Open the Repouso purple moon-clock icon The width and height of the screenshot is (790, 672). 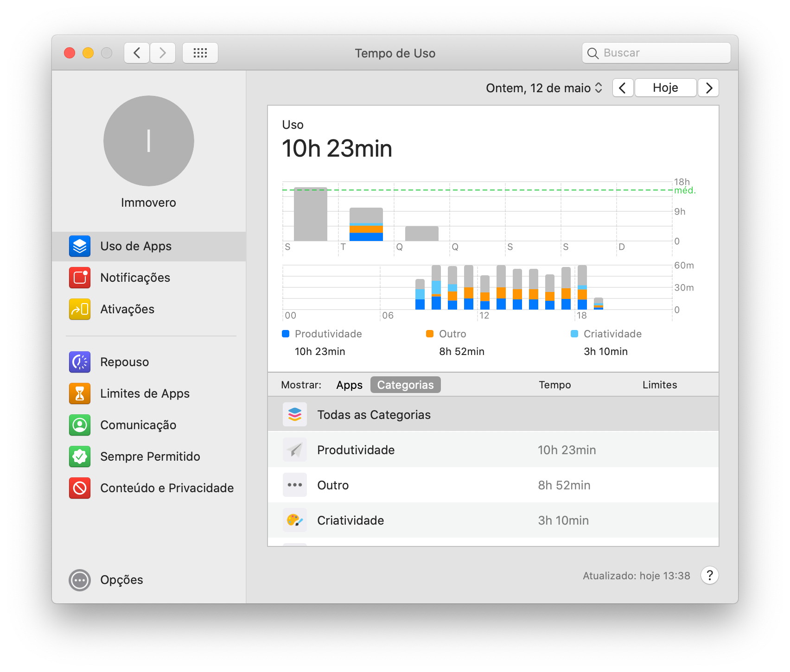tap(80, 362)
